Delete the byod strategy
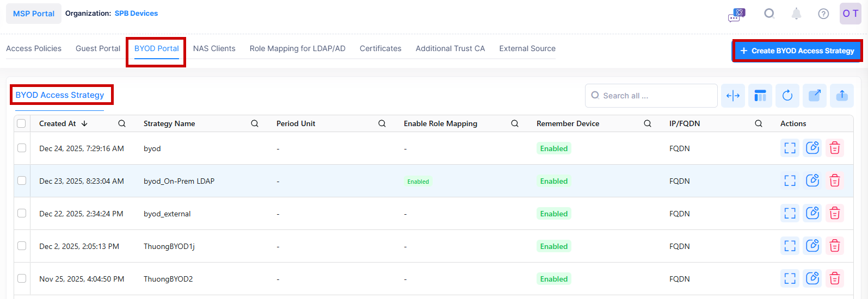 coord(835,148)
